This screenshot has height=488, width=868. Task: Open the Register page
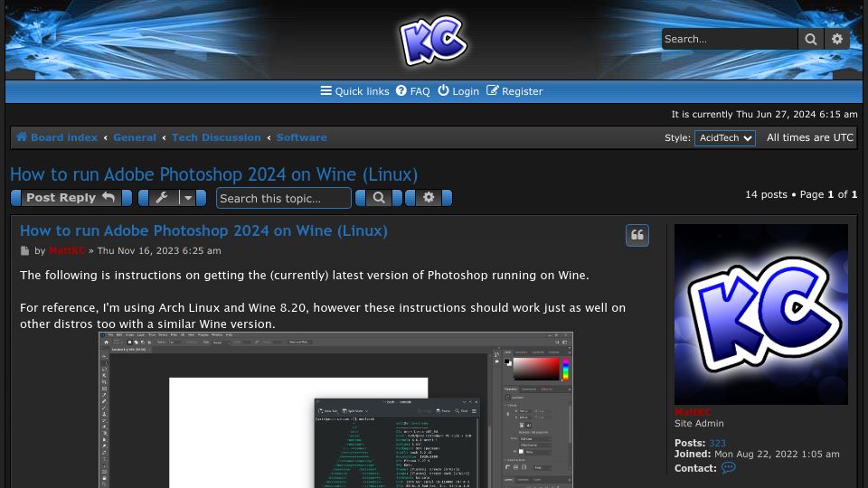click(x=514, y=91)
